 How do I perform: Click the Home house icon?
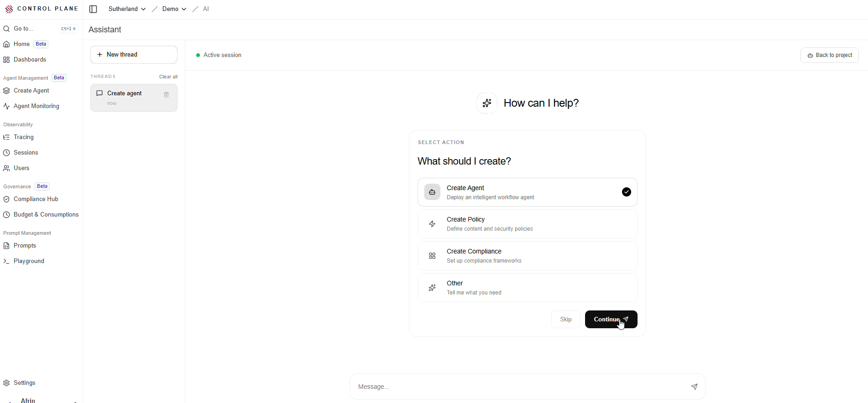click(6, 44)
